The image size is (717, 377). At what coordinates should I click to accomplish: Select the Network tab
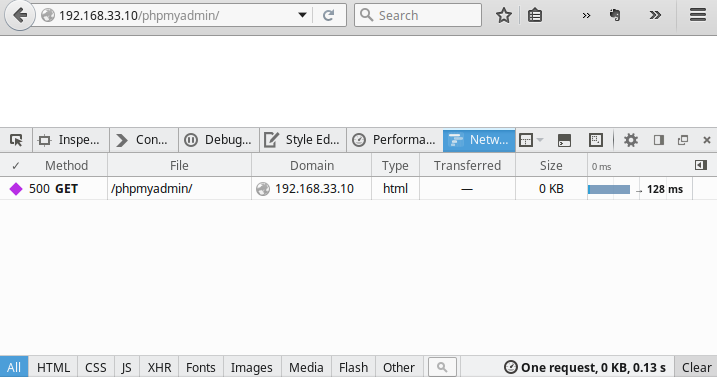(479, 140)
